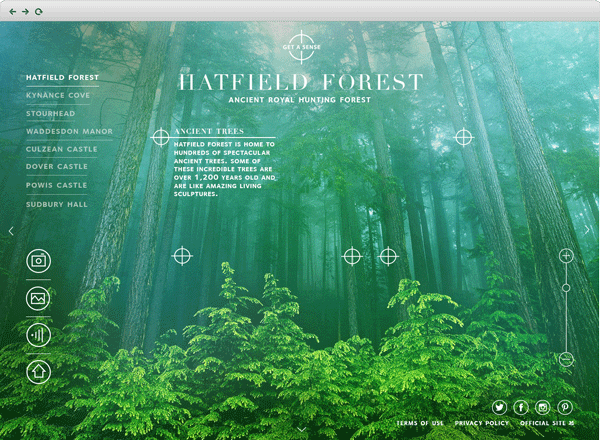Toggle the sound bars audio icon
The height and width of the screenshot is (440, 600).
point(38,335)
